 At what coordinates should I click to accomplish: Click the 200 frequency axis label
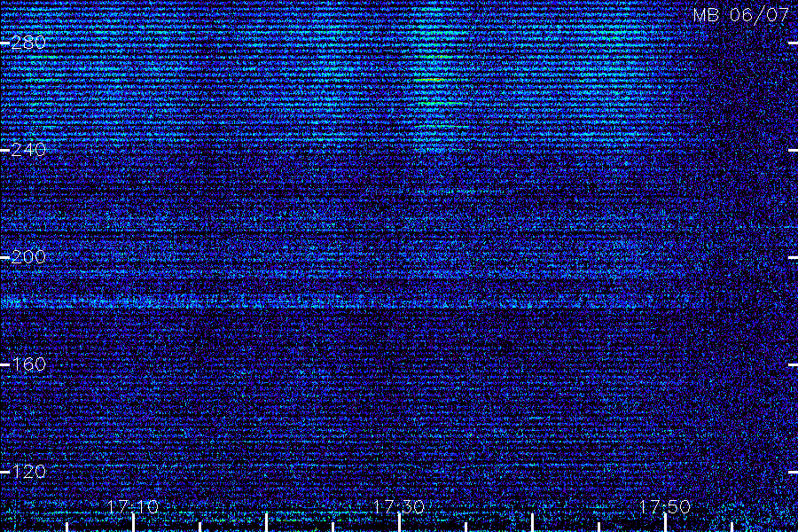point(28,257)
